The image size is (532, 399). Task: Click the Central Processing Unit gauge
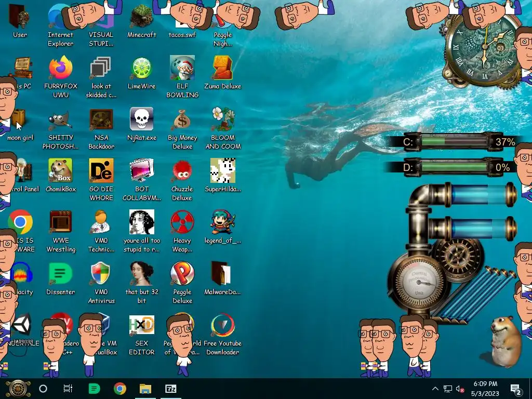419,282
